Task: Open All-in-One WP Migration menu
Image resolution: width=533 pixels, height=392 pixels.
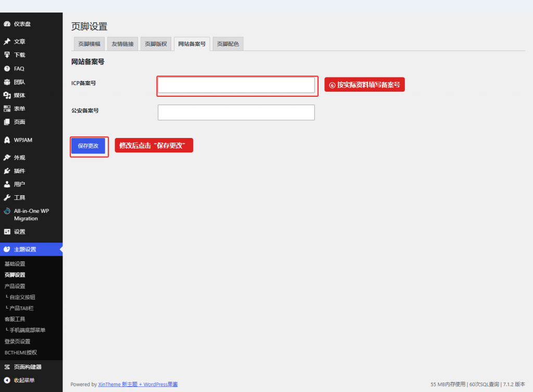Action: coord(31,214)
